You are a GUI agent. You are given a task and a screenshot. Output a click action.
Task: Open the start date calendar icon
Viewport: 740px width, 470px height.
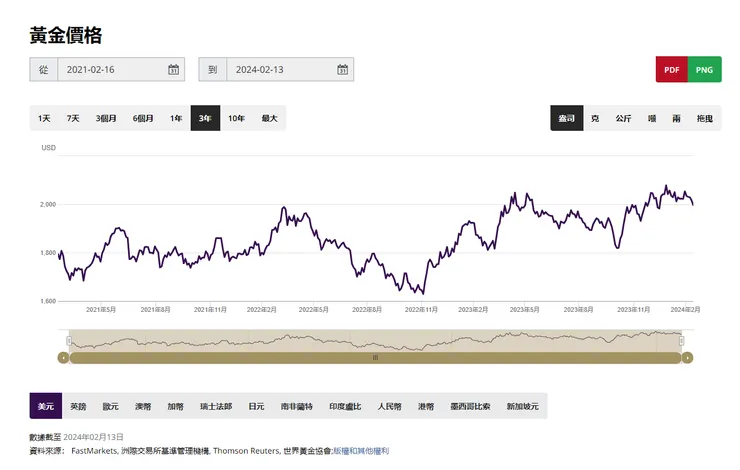tap(173, 69)
